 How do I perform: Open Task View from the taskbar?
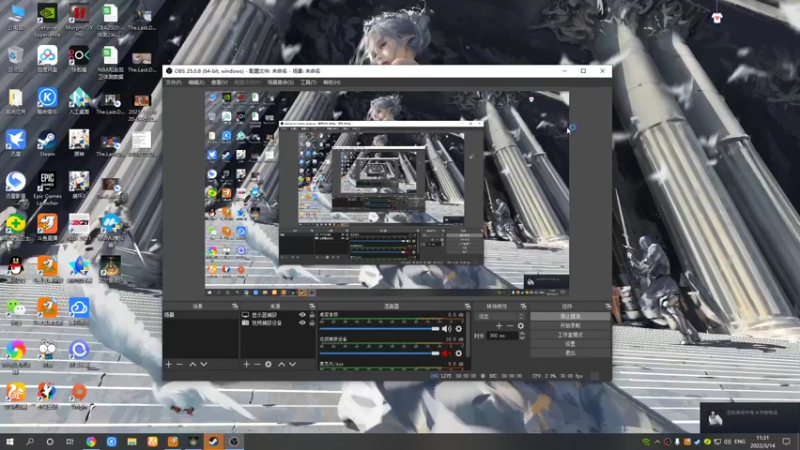point(70,441)
